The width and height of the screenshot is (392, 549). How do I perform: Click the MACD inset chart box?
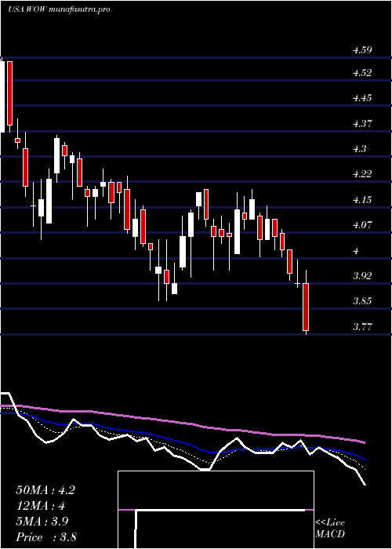tap(216, 510)
